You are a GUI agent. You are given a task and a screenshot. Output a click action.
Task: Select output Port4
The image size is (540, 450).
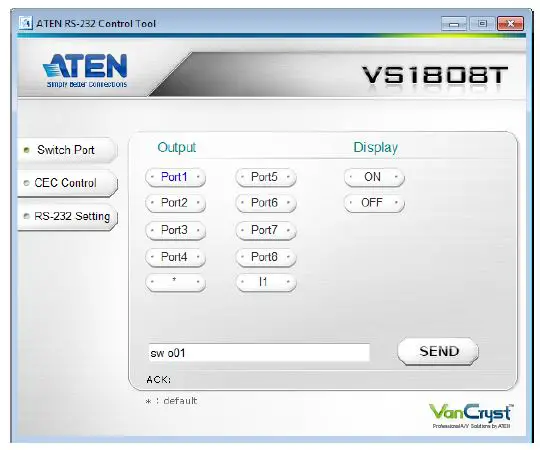tap(175, 257)
